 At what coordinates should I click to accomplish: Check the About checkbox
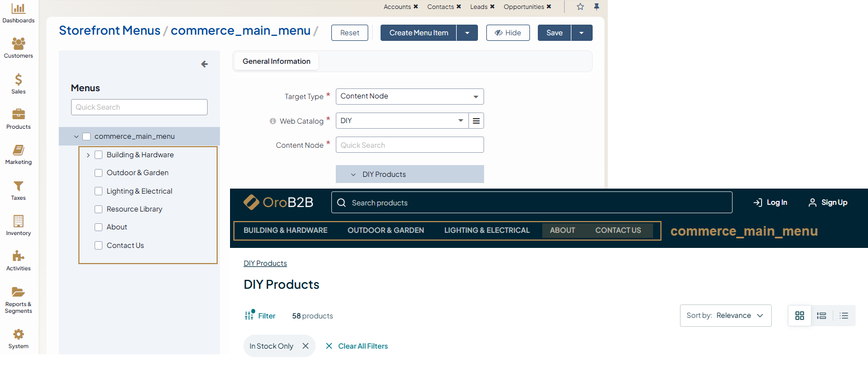click(x=98, y=227)
